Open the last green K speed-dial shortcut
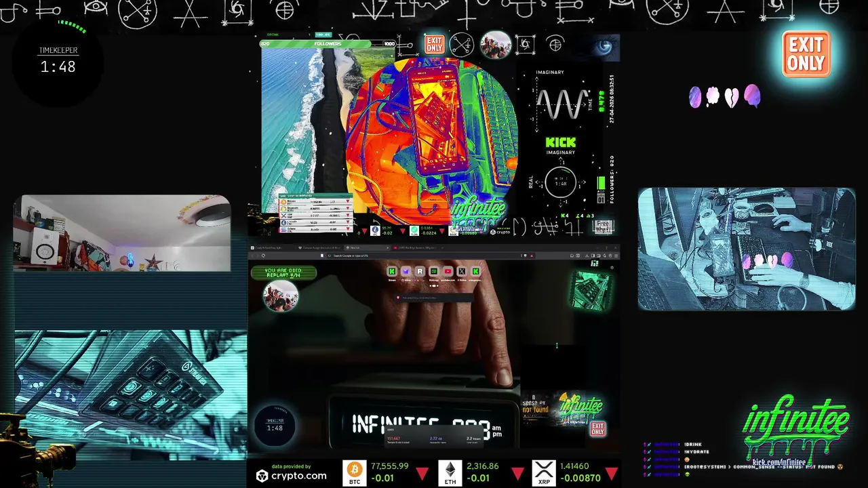The height and width of the screenshot is (488, 868). 475,271
